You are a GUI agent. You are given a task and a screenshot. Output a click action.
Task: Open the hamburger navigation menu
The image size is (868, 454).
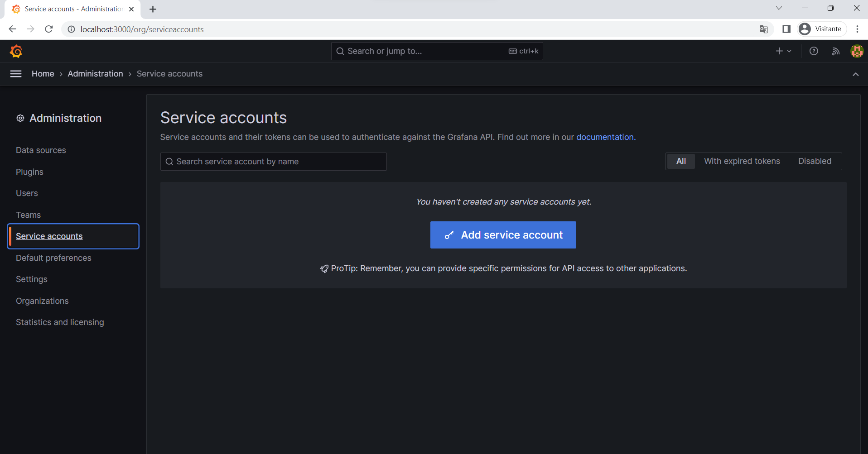tap(16, 74)
